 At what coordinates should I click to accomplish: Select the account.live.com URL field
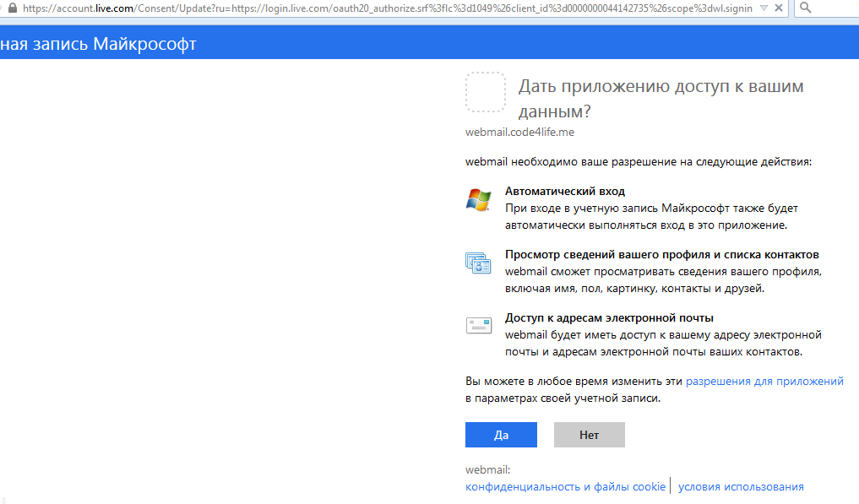387,8
